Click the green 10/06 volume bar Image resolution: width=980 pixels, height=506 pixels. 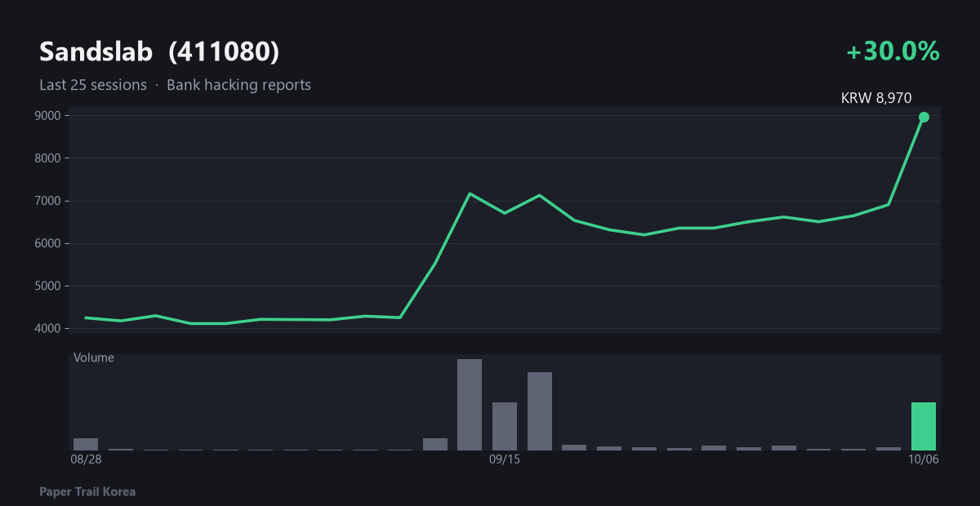(924, 426)
